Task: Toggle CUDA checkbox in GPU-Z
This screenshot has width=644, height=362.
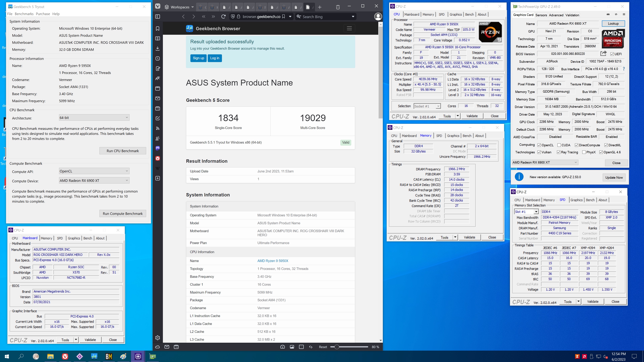Action: pos(559,145)
